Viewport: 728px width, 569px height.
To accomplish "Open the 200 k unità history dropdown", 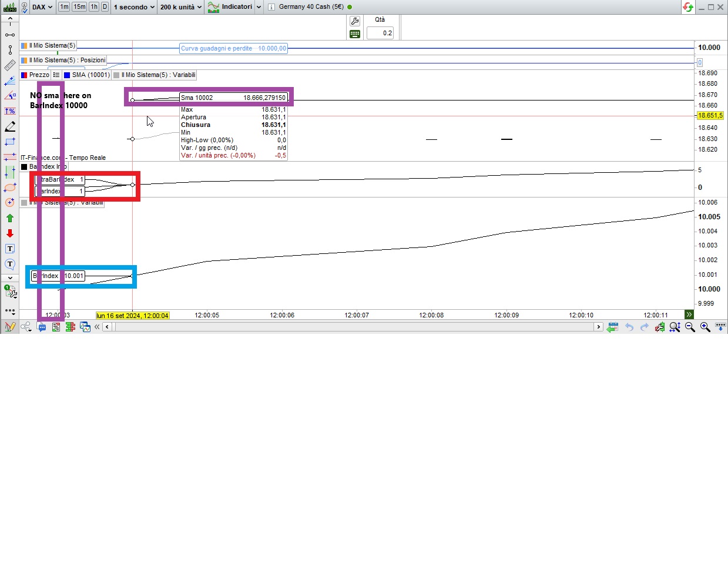I will pos(181,7).
